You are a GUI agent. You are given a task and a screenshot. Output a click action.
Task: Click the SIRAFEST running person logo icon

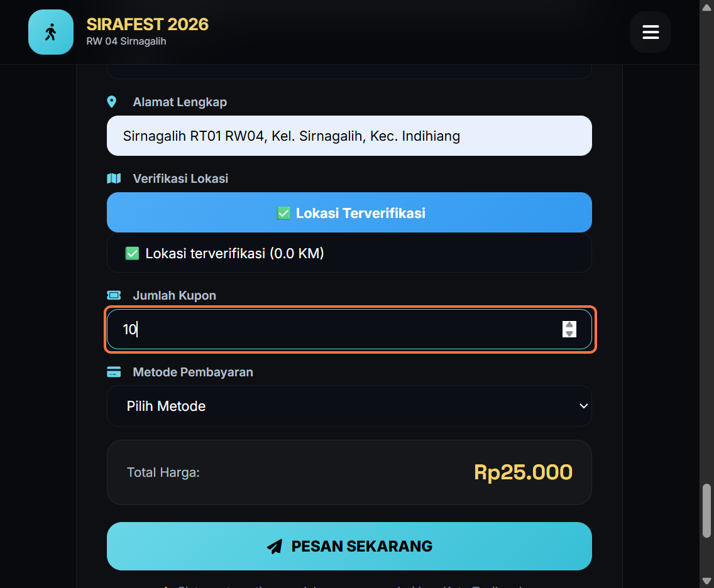(50, 32)
